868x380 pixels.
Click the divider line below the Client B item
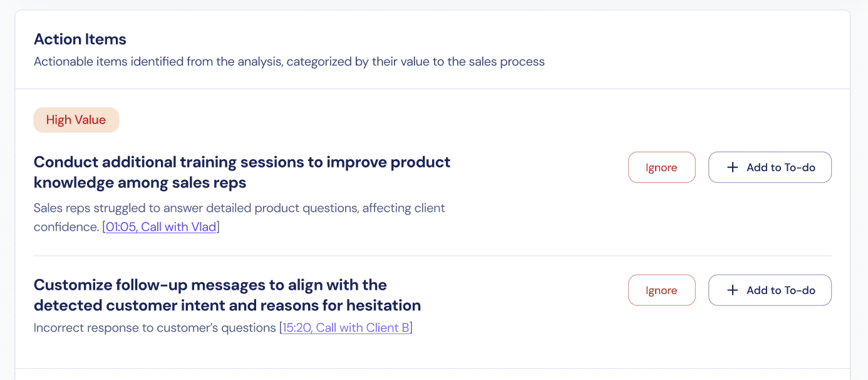(x=433, y=369)
